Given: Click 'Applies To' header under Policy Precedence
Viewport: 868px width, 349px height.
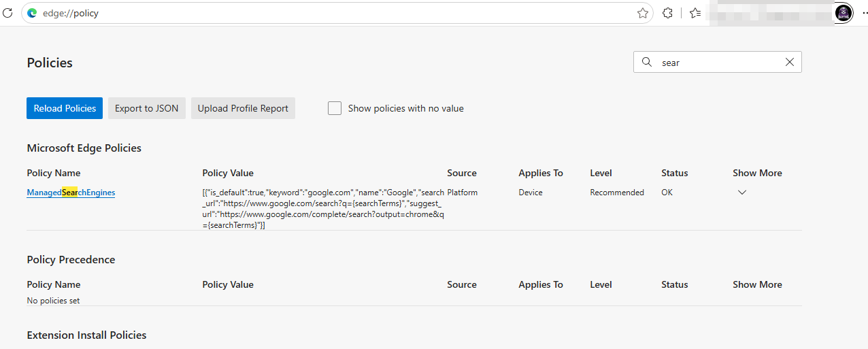Looking at the screenshot, I should (x=541, y=284).
